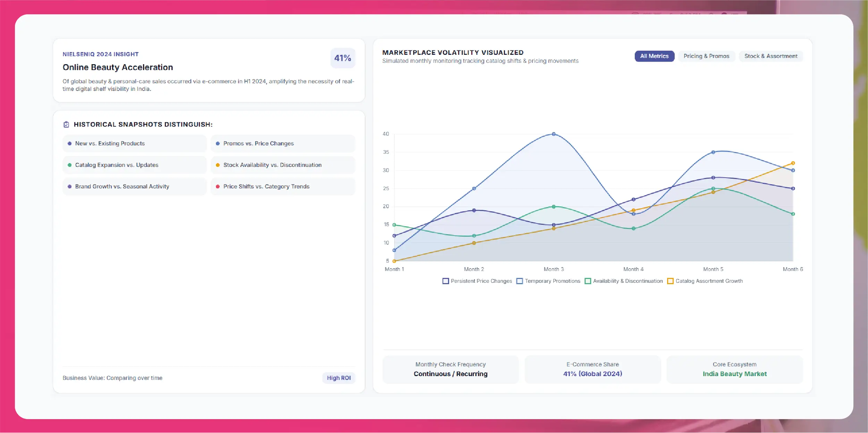
Task: Click the India Beauty Market text
Action: click(734, 374)
